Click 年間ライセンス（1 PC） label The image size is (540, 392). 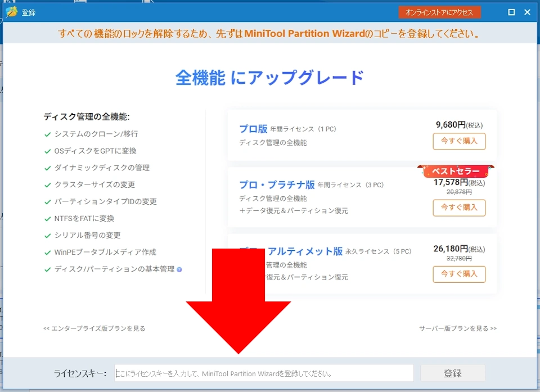pos(303,129)
